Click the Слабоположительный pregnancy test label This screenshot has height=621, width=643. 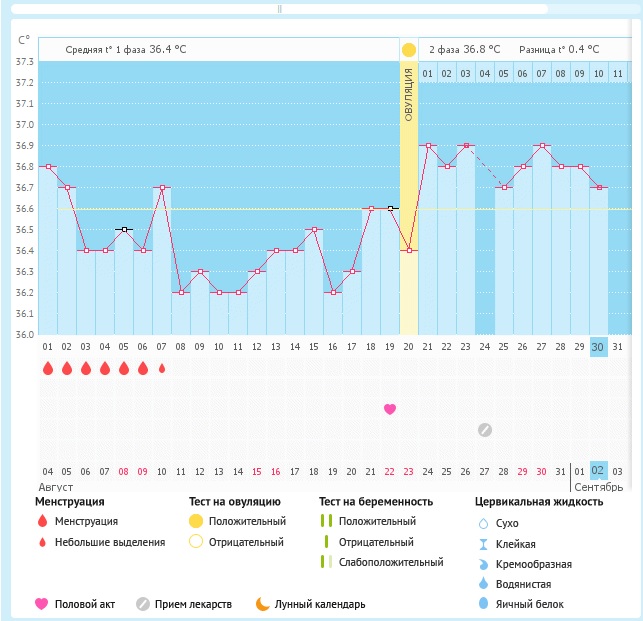pyautogui.click(x=391, y=562)
